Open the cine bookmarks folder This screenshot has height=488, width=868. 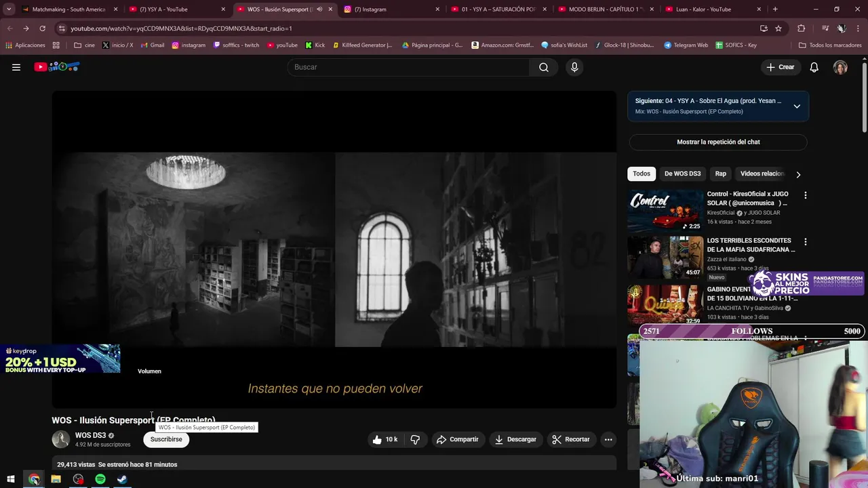pos(84,45)
